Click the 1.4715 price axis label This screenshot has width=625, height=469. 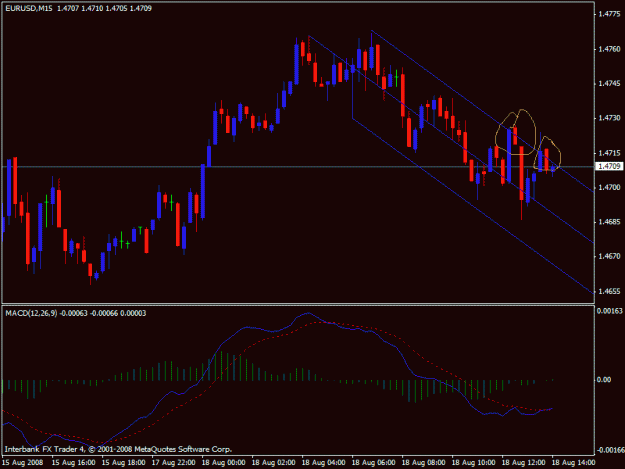click(609, 153)
